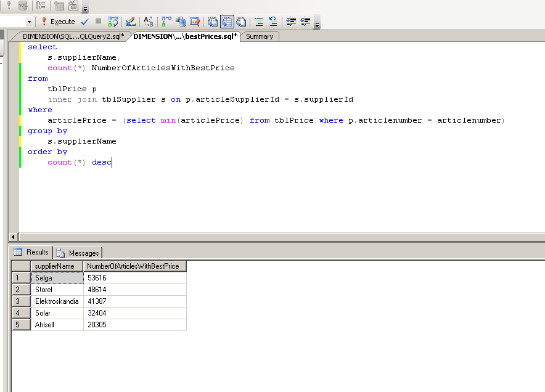Select results row header 1
Image resolution: width=545 pixels, height=392 pixels.
tap(21, 278)
